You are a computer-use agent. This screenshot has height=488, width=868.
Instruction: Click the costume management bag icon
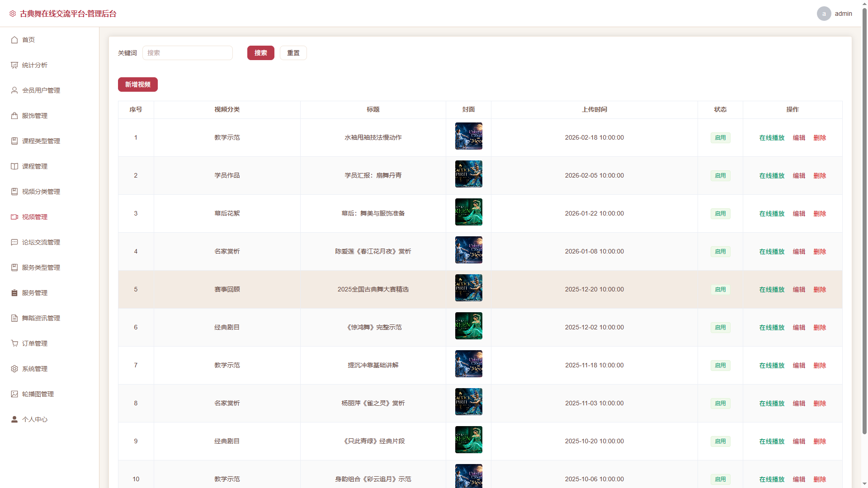click(14, 116)
